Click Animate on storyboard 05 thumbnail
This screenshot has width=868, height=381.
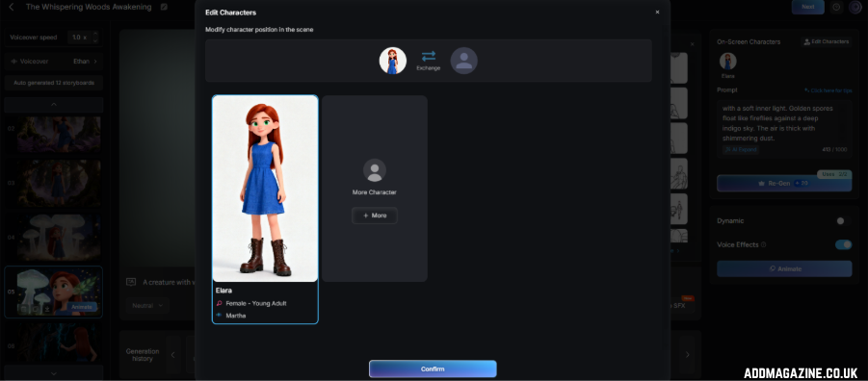[x=82, y=308]
